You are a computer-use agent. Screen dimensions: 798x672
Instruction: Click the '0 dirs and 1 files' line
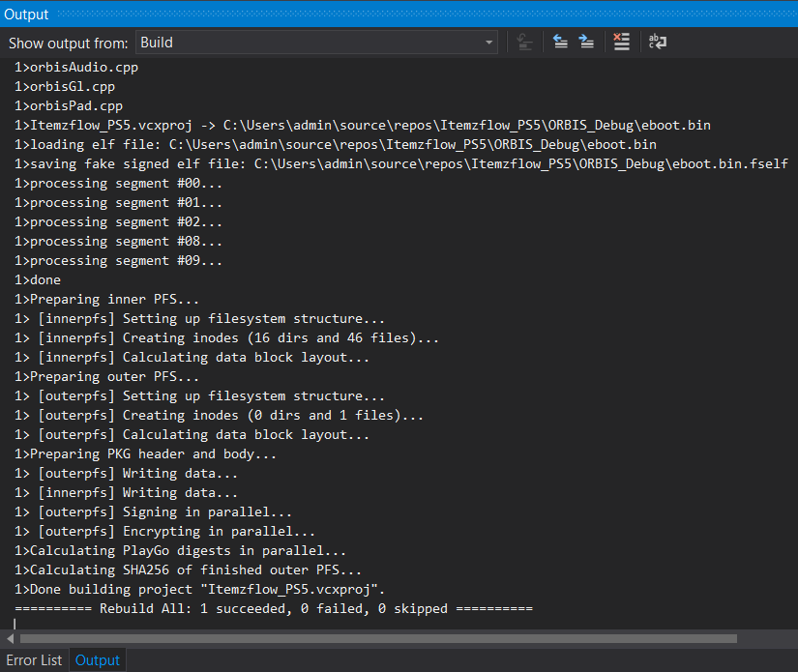pyautogui.click(x=219, y=415)
